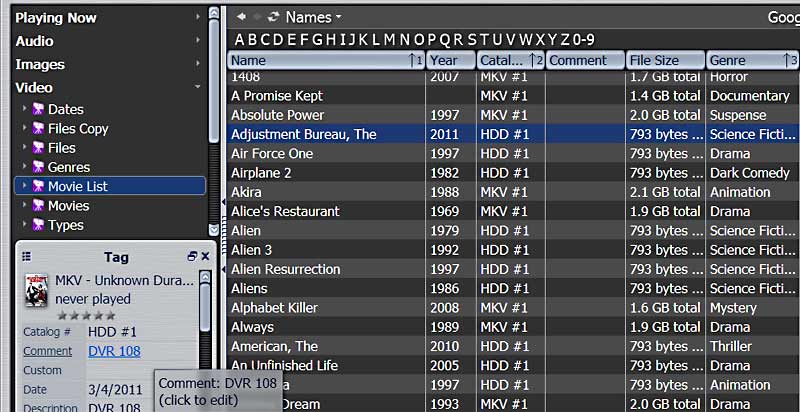This screenshot has height=412, width=800.
Task: Click the film icon beside Types
Action: (x=39, y=225)
